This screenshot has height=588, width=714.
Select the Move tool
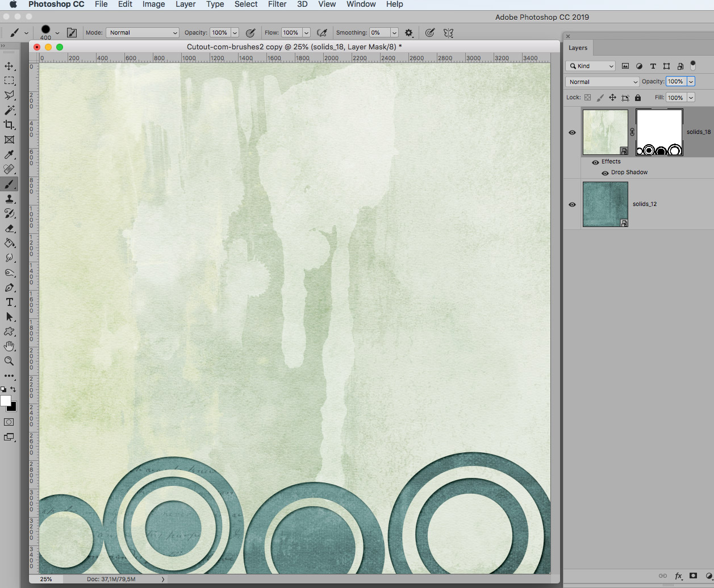(9, 66)
